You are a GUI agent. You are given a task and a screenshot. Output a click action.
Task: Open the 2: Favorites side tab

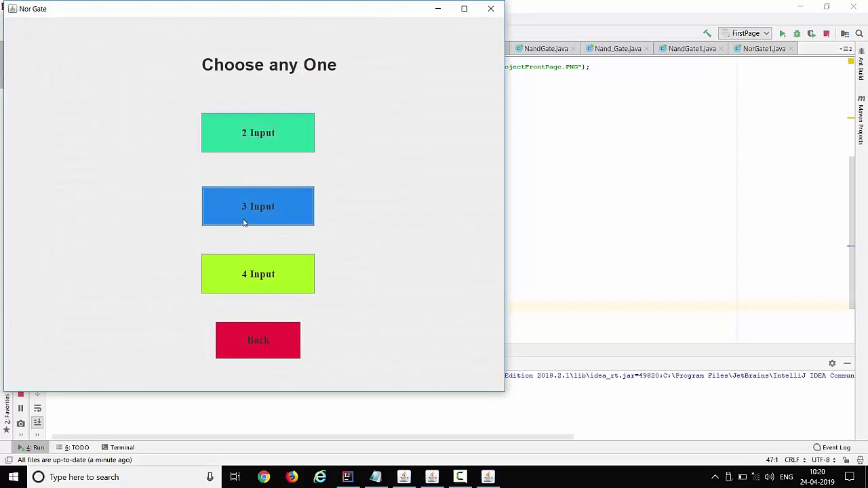pos(7,415)
